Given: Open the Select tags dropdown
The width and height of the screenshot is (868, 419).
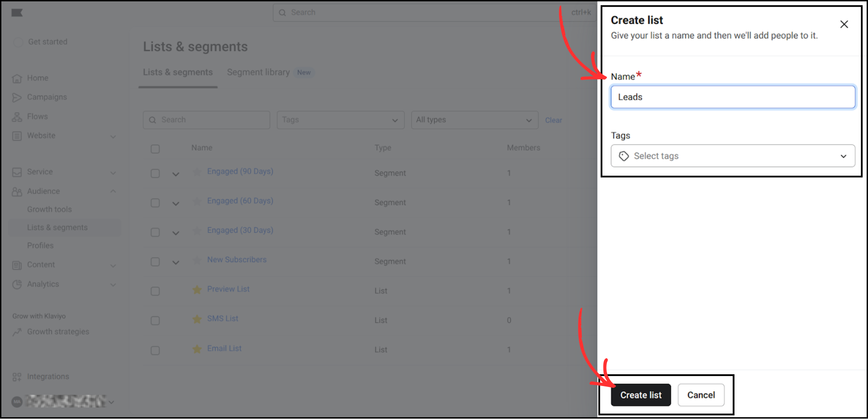Looking at the screenshot, I should 732,155.
